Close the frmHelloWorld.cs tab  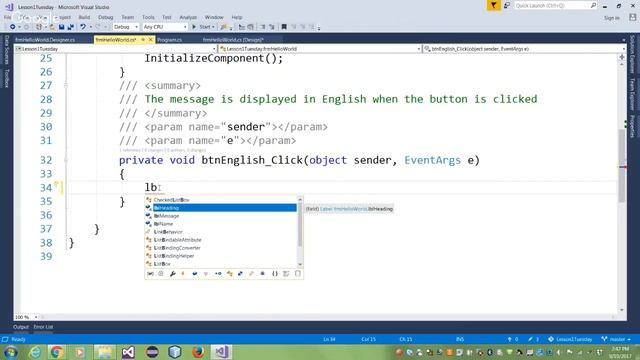(x=151, y=40)
